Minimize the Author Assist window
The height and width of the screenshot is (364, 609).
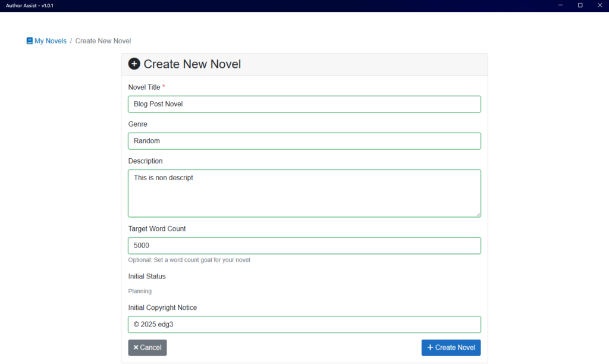click(561, 5)
